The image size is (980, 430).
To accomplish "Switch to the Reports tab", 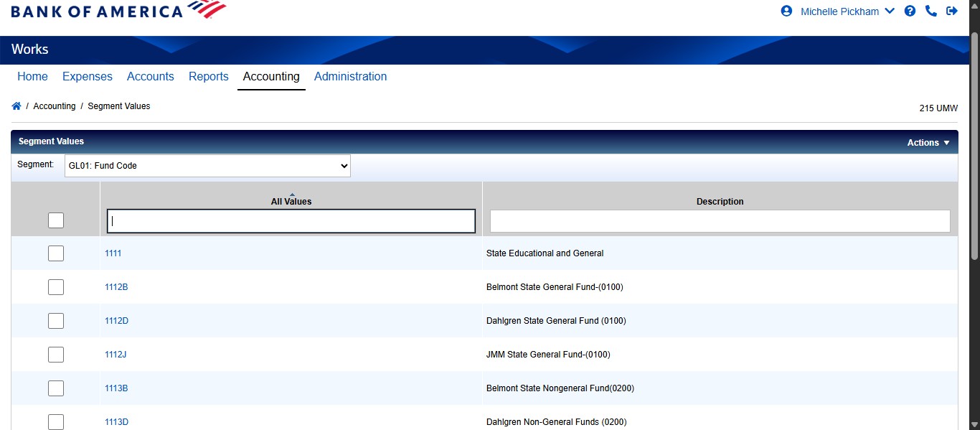I will click(x=208, y=76).
